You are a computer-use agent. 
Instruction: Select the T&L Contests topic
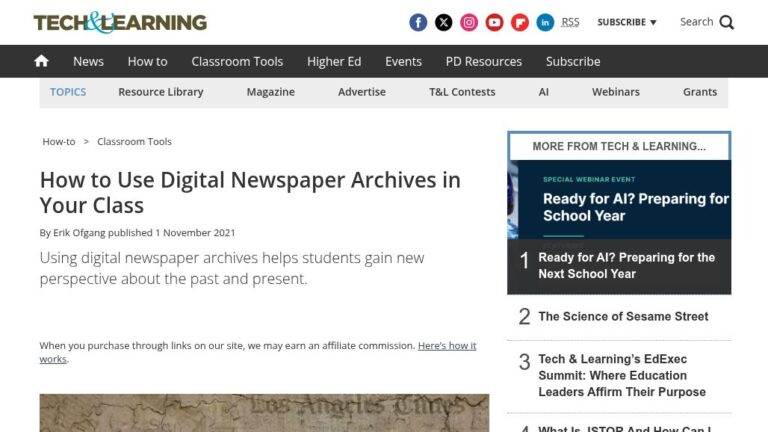462,92
